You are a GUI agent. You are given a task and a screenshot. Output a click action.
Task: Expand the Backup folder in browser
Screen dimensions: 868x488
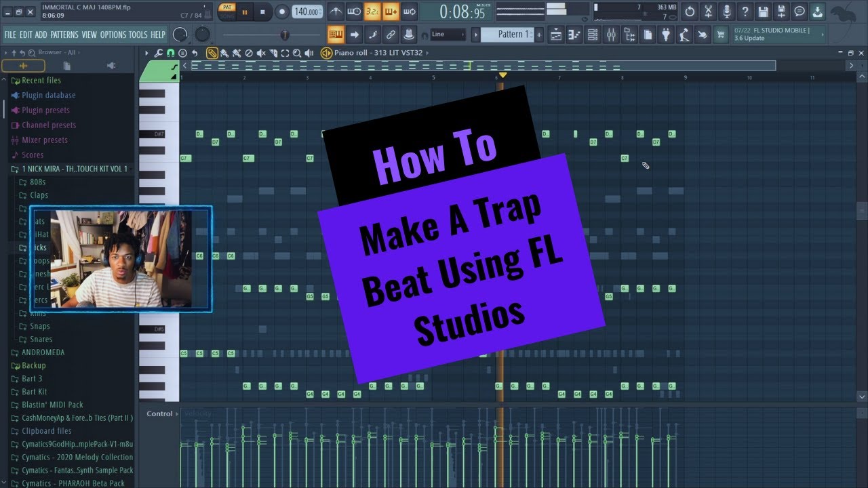[x=33, y=365]
